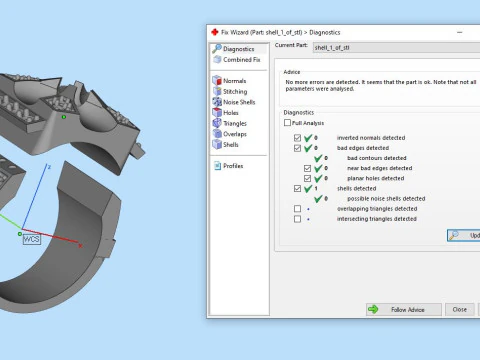Open the Normals fix step
480x360 pixels.
point(234,81)
